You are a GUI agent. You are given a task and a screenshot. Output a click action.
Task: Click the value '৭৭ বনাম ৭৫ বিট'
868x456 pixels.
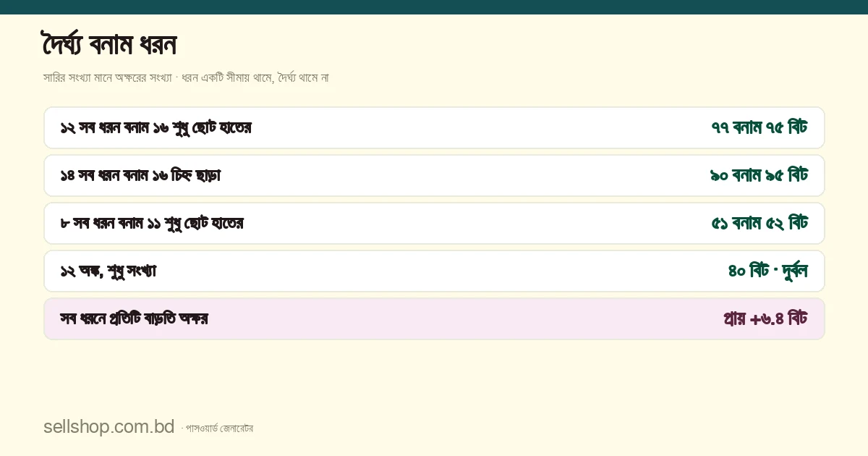coord(759,128)
